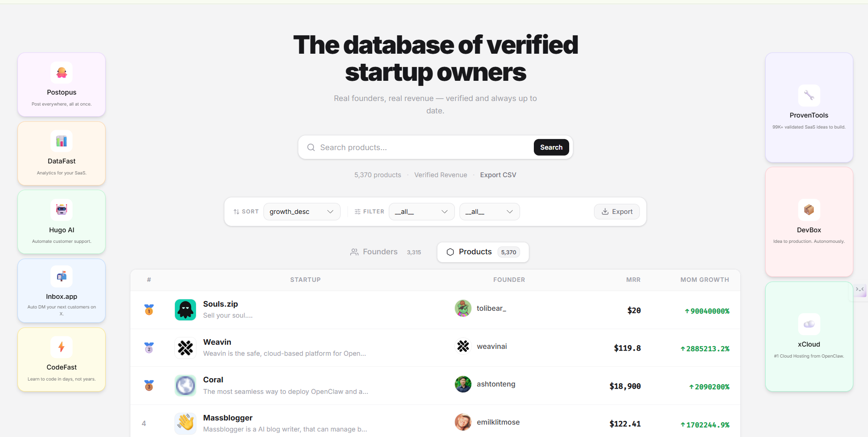Click the ashtonteng founder avatar
This screenshot has width=868, height=437.
[463, 384]
